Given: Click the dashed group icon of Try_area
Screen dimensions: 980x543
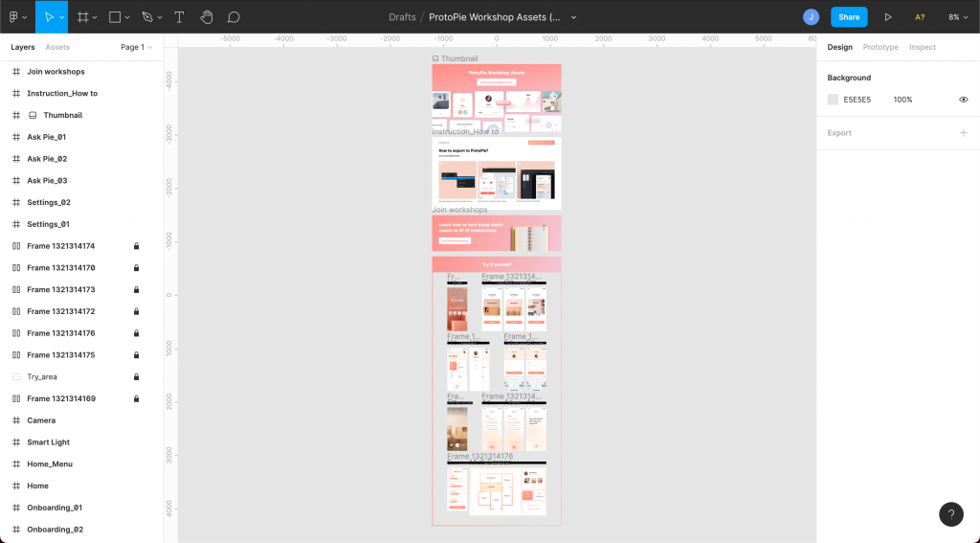Looking at the screenshot, I should click(16, 376).
